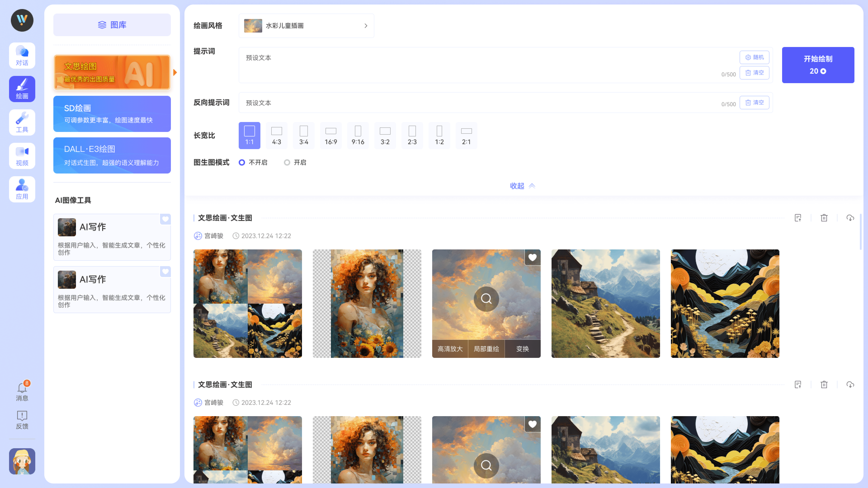Screen dimensions: 868x488
Task: Download the second generation batch via cloud icon
Action: (850, 384)
